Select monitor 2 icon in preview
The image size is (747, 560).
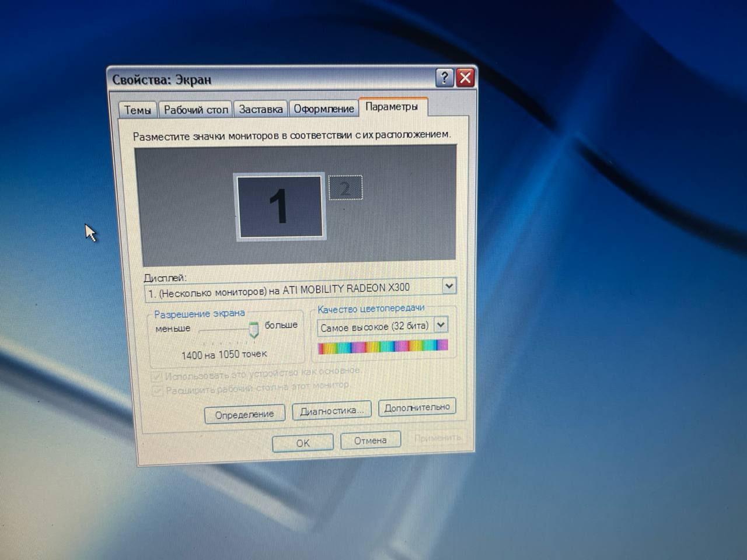(x=345, y=188)
